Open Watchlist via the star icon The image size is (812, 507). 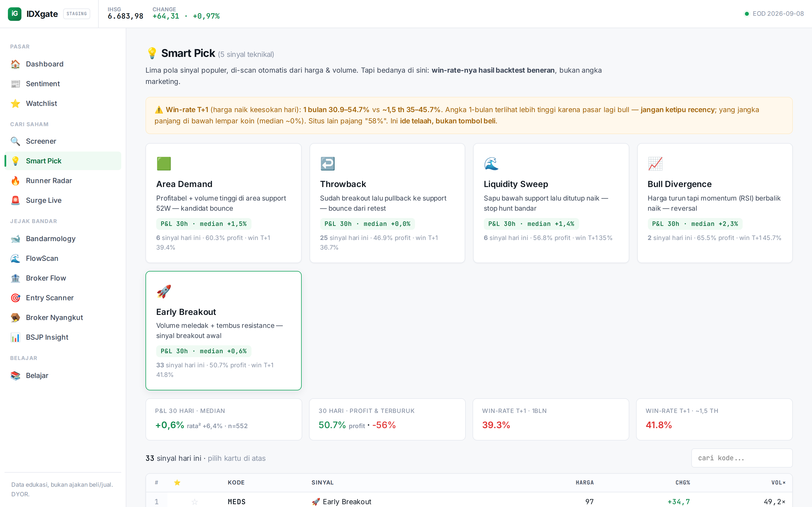(x=16, y=104)
